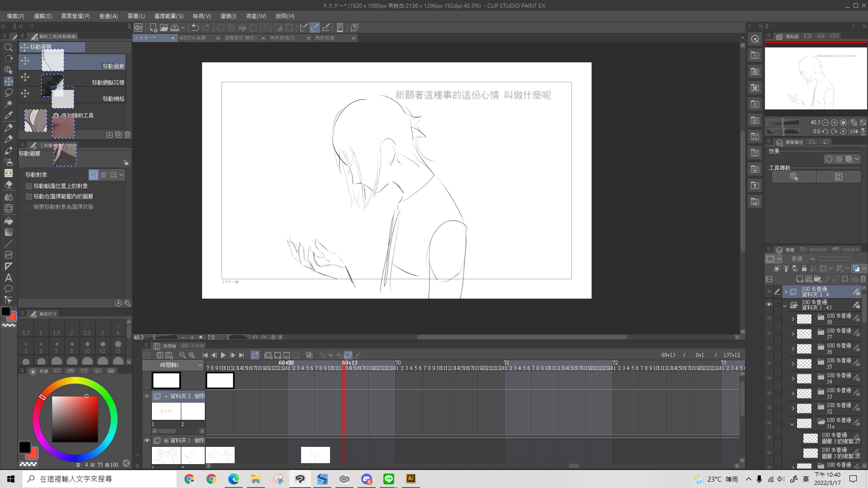Enable 移動在選擇範圍內的圖層 checkbox
Image resolution: width=868 pixels, height=488 pixels.
click(29, 197)
